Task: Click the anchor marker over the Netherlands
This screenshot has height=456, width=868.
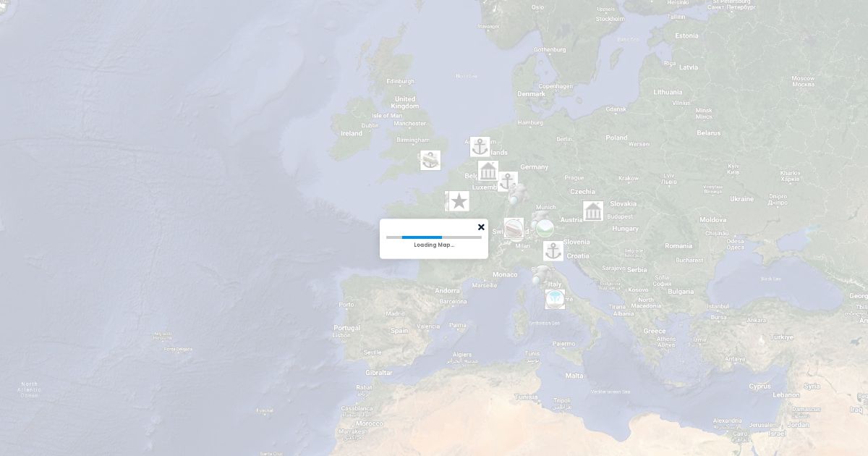Action: tap(480, 147)
